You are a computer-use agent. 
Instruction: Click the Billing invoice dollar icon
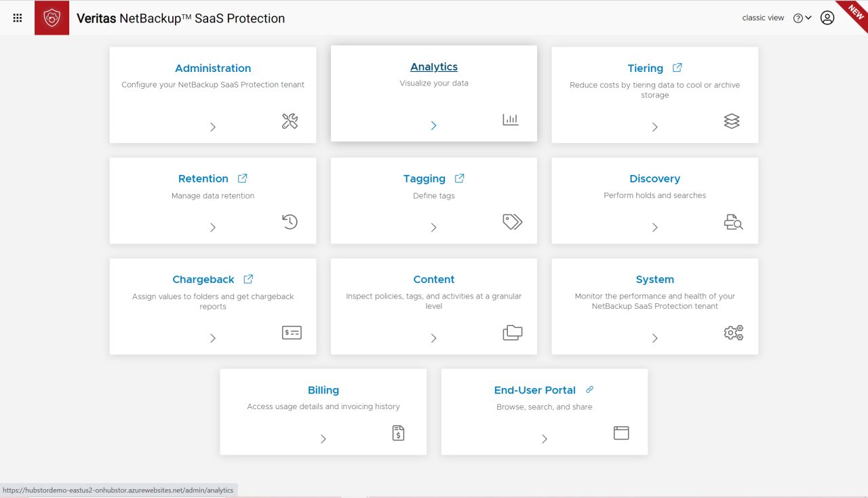tap(398, 433)
